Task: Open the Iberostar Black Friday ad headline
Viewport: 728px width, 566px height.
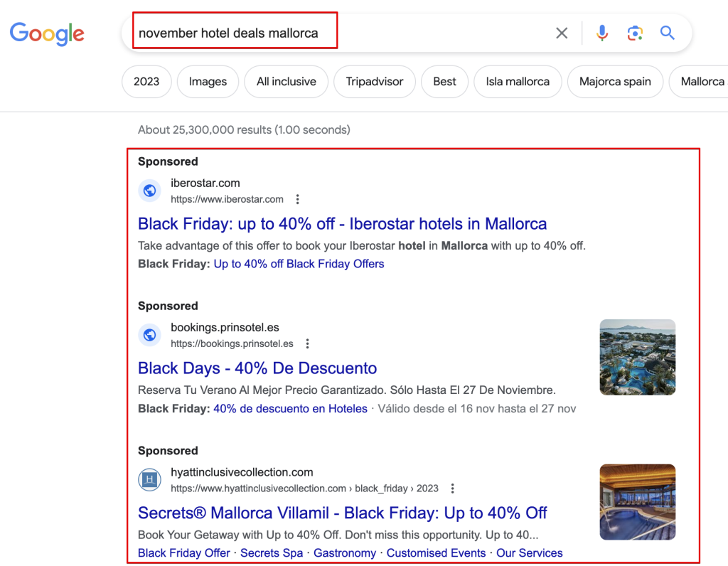Action: (x=342, y=224)
